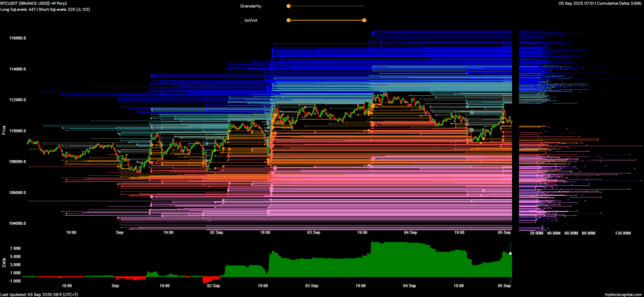Click the middle of the Granularity slider track
This screenshot has width=644, height=297.
coord(326,6)
